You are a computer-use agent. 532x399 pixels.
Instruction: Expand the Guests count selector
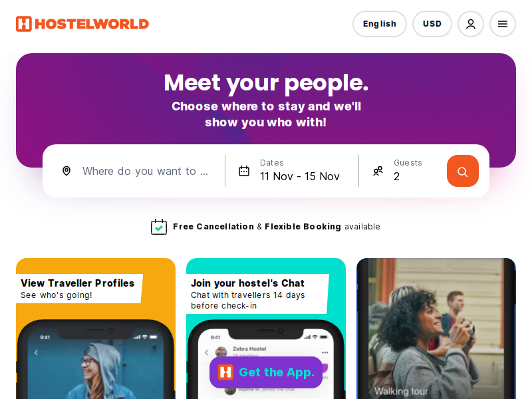[402, 171]
